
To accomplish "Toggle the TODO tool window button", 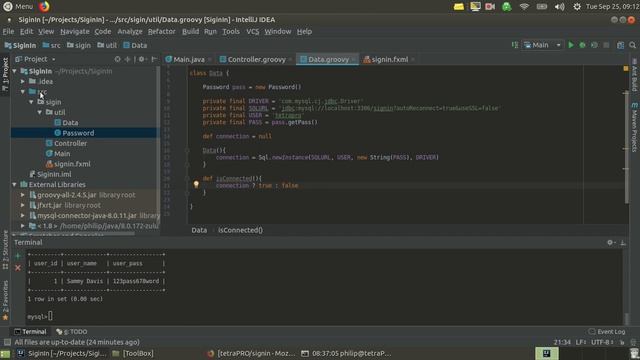I will 71,331.
